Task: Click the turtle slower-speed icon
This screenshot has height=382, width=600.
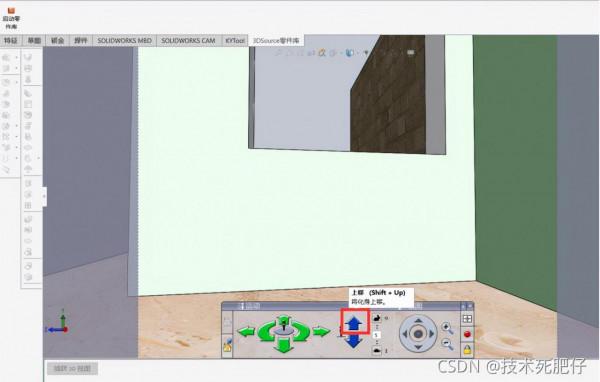Action: (x=377, y=350)
